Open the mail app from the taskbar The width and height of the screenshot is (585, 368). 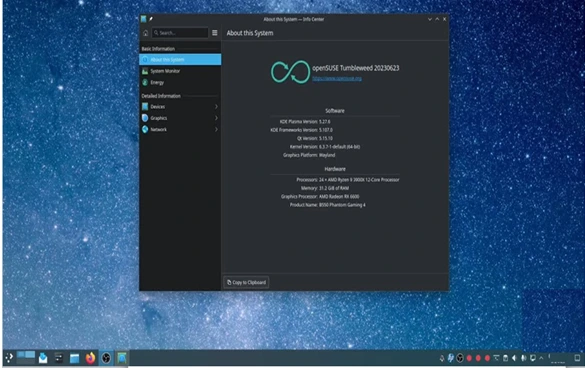pos(43,358)
